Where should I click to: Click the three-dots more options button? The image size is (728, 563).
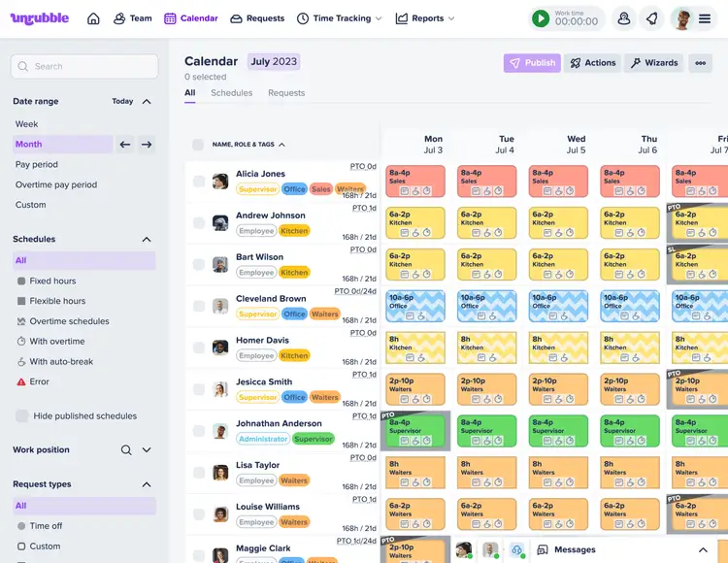pyautogui.click(x=700, y=63)
